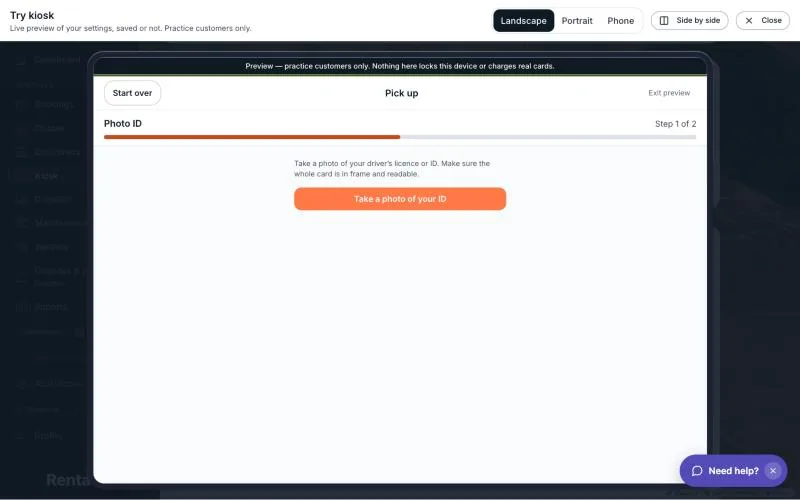Click the Try kiosk title
Image resolution: width=800 pixels, height=500 pixels.
[x=32, y=15]
